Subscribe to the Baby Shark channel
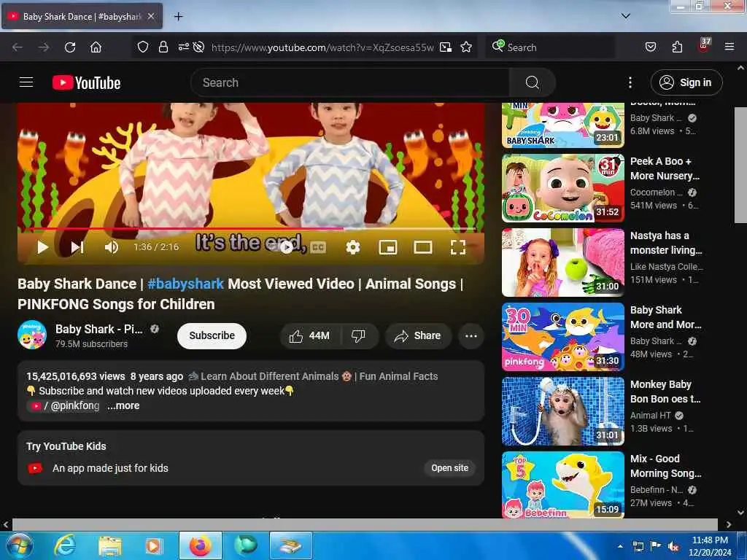This screenshot has width=747, height=560. [x=212, y=335]
